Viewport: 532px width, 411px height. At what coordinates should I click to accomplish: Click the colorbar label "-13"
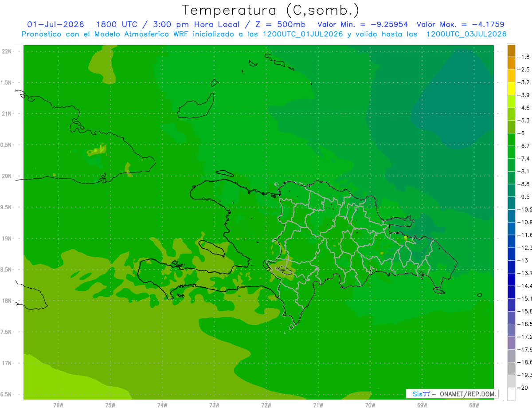[x=523, y=260]
